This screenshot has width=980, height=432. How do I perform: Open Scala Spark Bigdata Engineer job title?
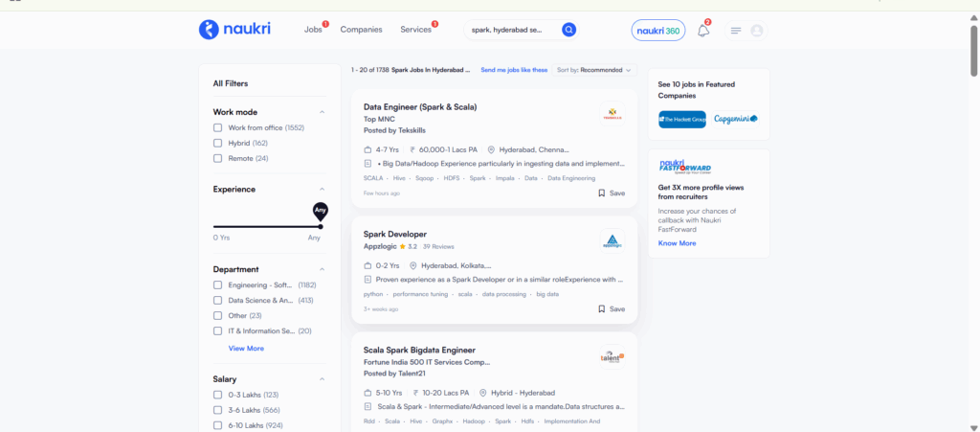click(419, 350)
